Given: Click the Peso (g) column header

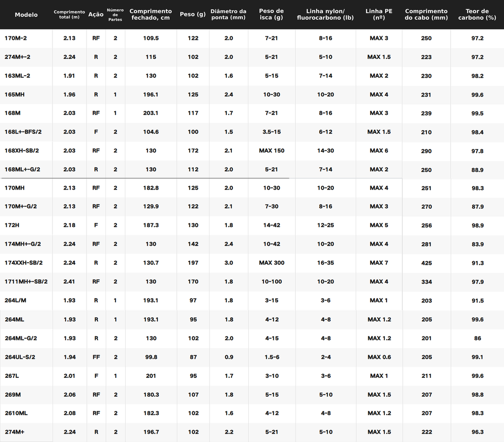Looking at the screenshot, I should (x=193, y=14).
